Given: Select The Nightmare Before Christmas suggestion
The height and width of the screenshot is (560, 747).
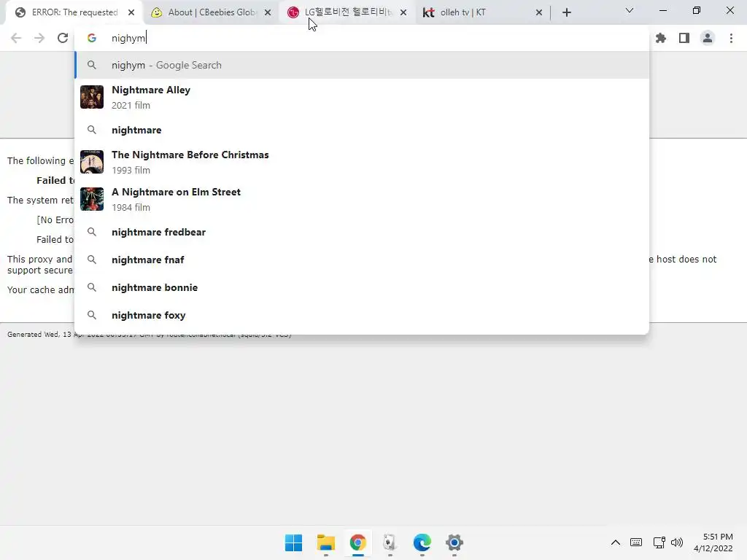Looking at the screenshot, I should tap(362, 162).
